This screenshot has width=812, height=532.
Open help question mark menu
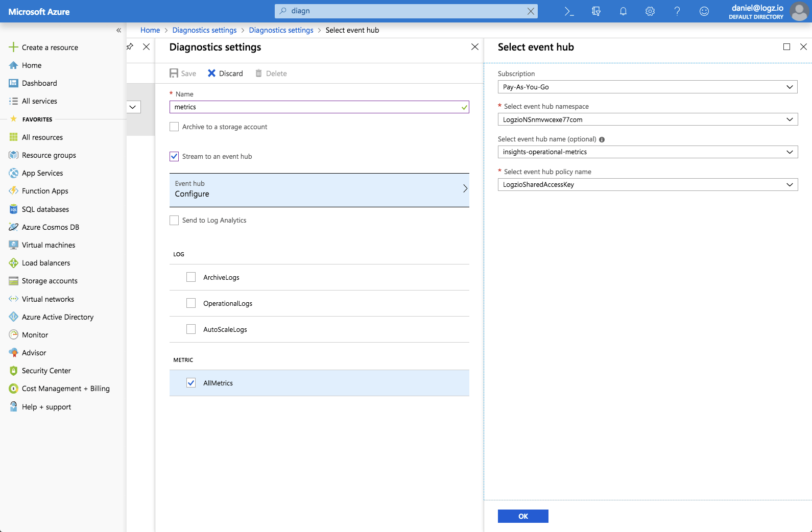tap(677, 11)
